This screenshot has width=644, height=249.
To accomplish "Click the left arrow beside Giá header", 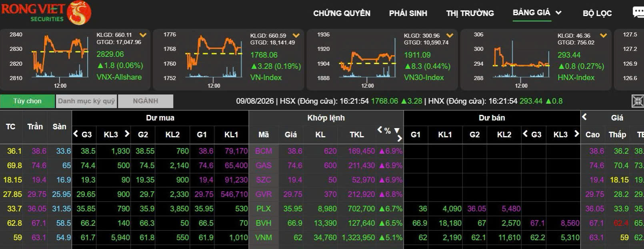I will point(584,117).
